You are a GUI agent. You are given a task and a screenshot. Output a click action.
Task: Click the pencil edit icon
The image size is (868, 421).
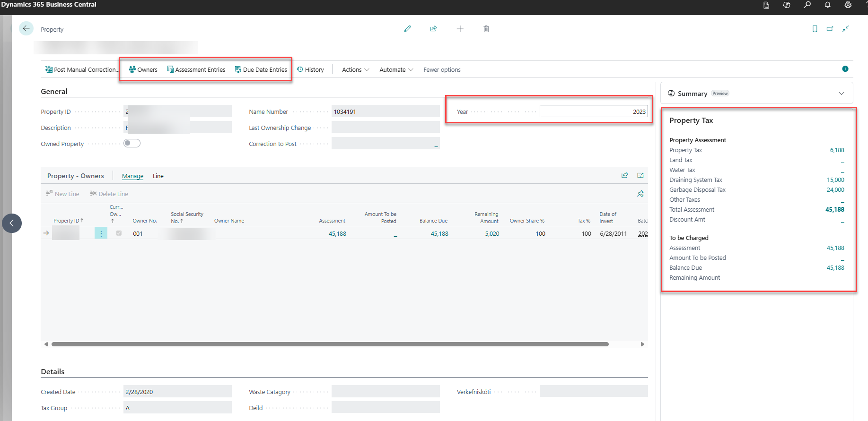(407, 29)
